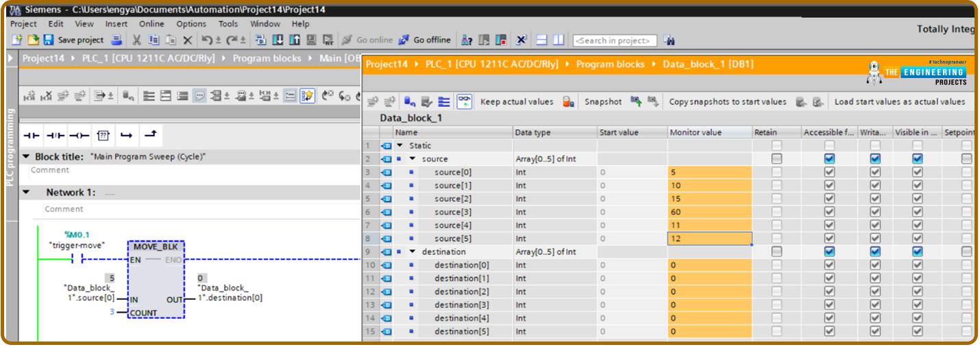The image size is (980, 347).
Task: Open the Tools menu
Action: 228,24
